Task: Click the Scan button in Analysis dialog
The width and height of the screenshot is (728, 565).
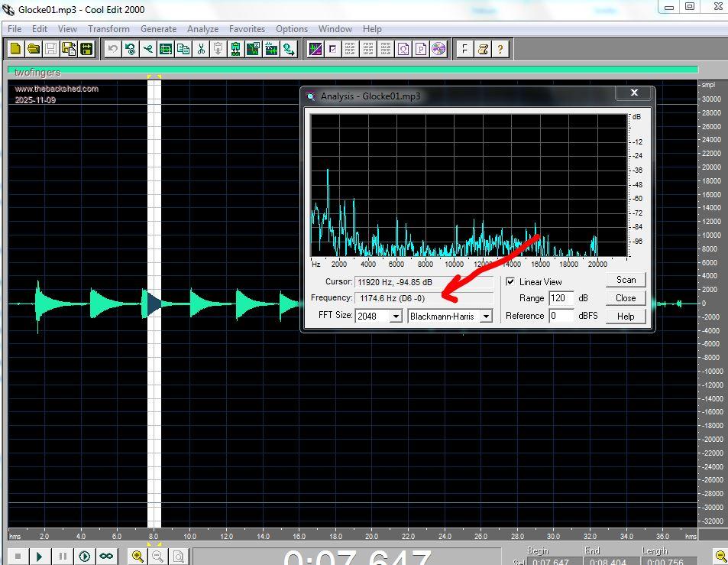Action: [626, 280]
